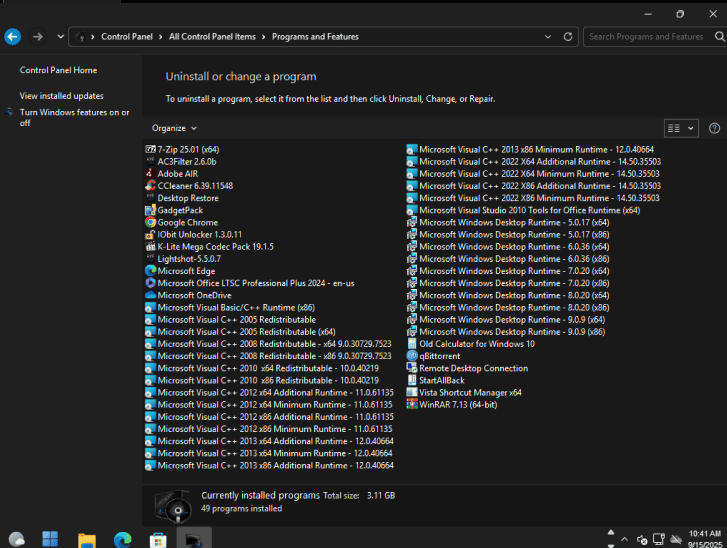
Task: Change view using the view icons button
Action: 675,128
